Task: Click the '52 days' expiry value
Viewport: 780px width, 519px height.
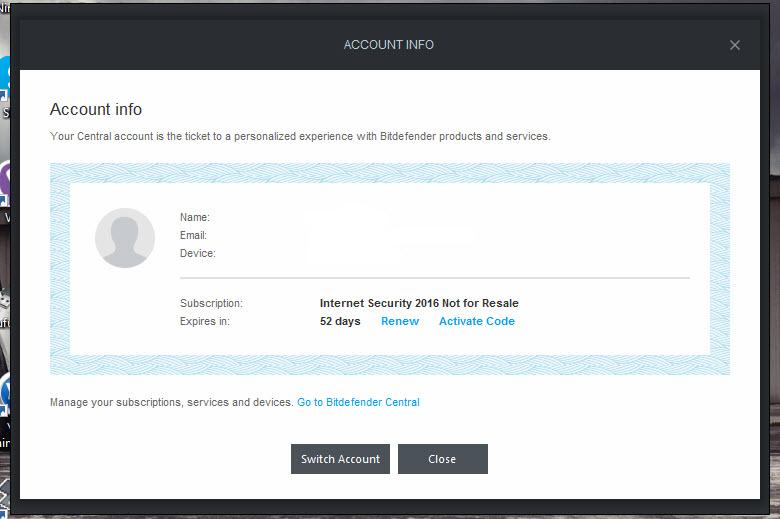Action: pos(340,321)
